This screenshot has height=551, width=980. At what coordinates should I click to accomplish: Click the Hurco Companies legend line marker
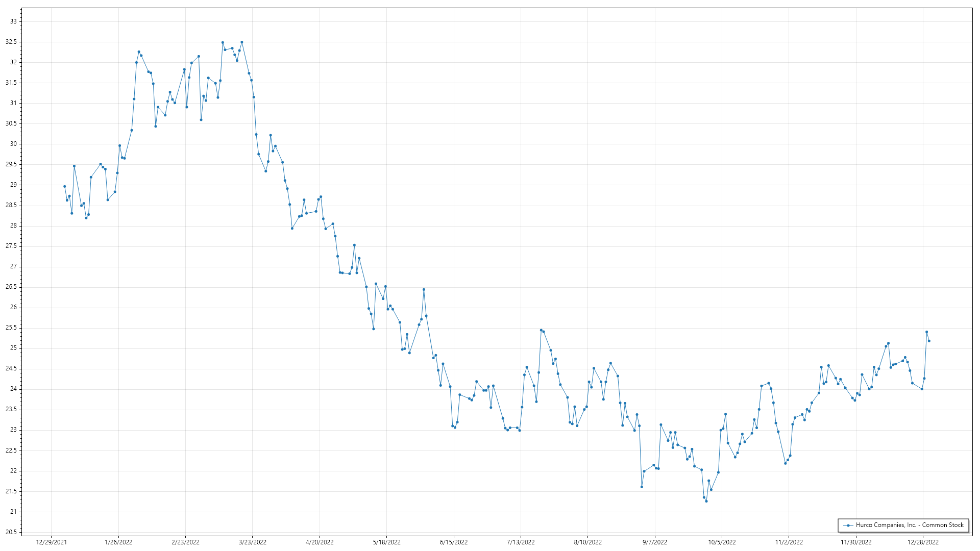(848, 525)
